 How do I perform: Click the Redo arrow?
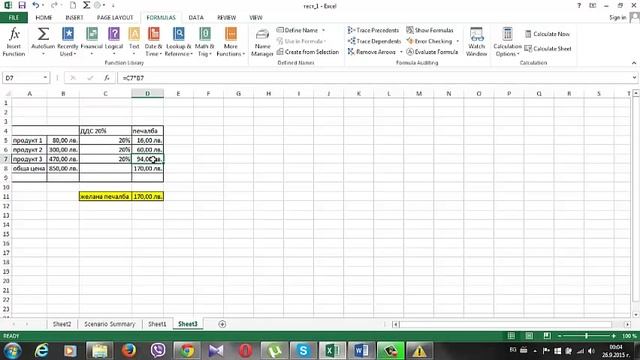[53, 5]
